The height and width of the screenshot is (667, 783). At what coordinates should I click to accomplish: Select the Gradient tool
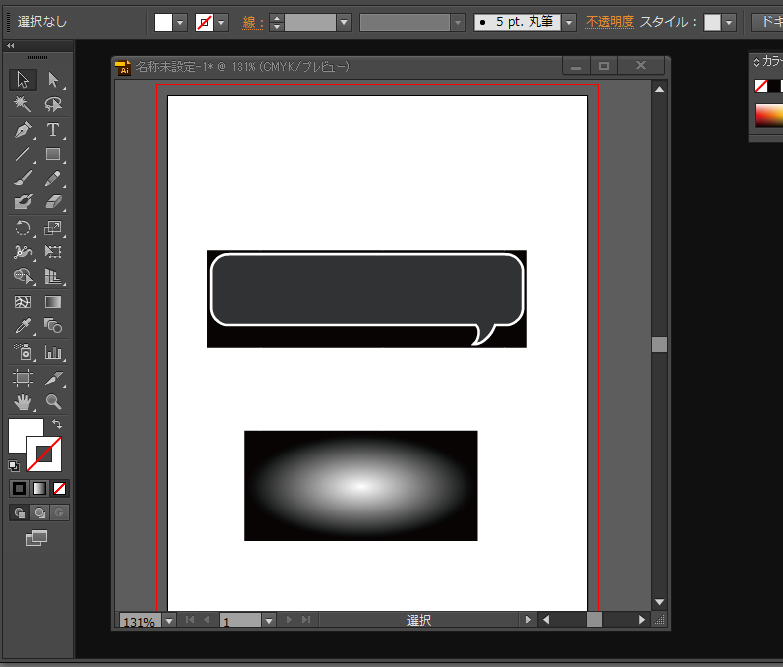click(53, 302)
